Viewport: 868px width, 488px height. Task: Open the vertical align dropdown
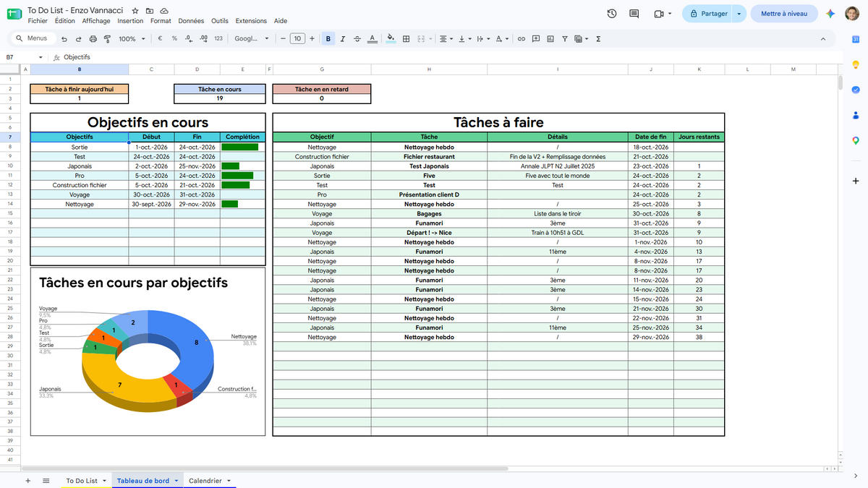(465, 39)
